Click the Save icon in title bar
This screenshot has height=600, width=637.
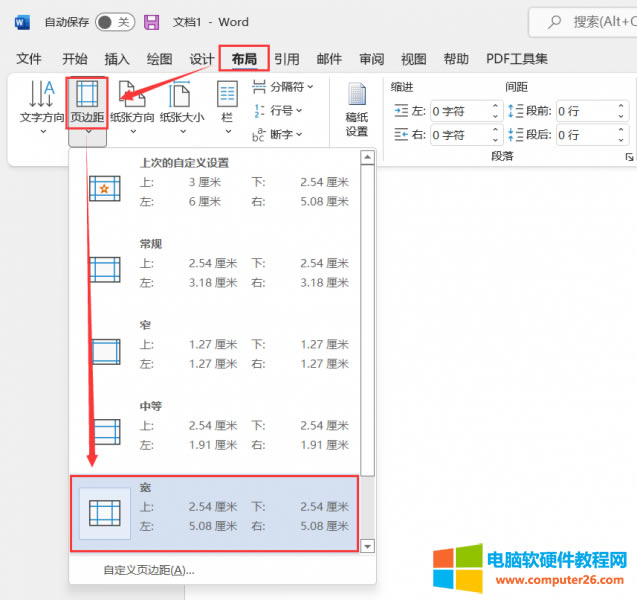tap(151, 21)
